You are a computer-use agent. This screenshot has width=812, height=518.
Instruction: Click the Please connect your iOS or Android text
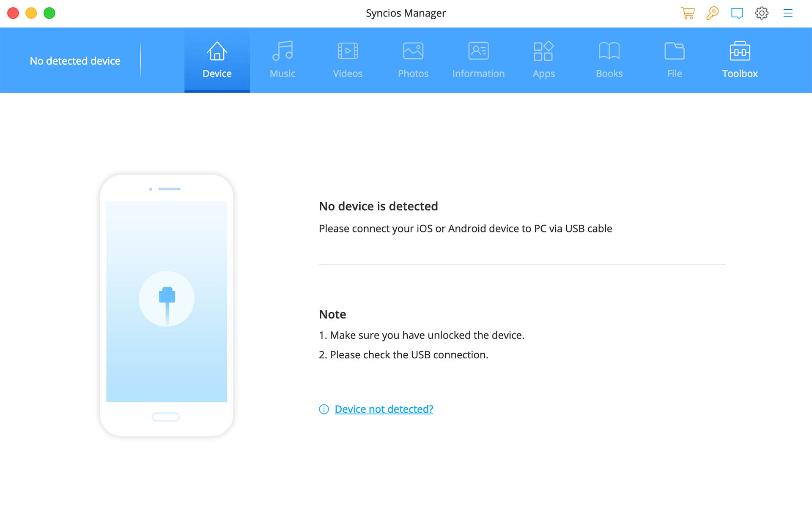coord(466,229)
